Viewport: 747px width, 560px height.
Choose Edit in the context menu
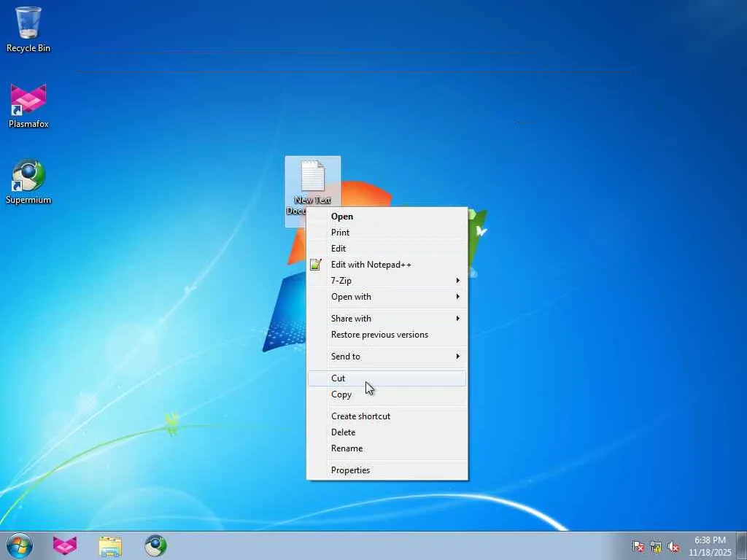pos(387,249)
